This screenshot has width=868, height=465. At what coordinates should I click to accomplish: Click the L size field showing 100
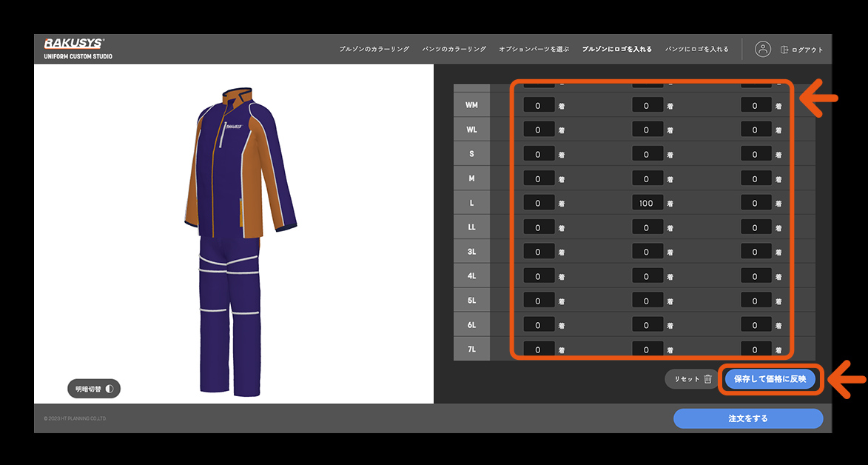tap(647, 203)
